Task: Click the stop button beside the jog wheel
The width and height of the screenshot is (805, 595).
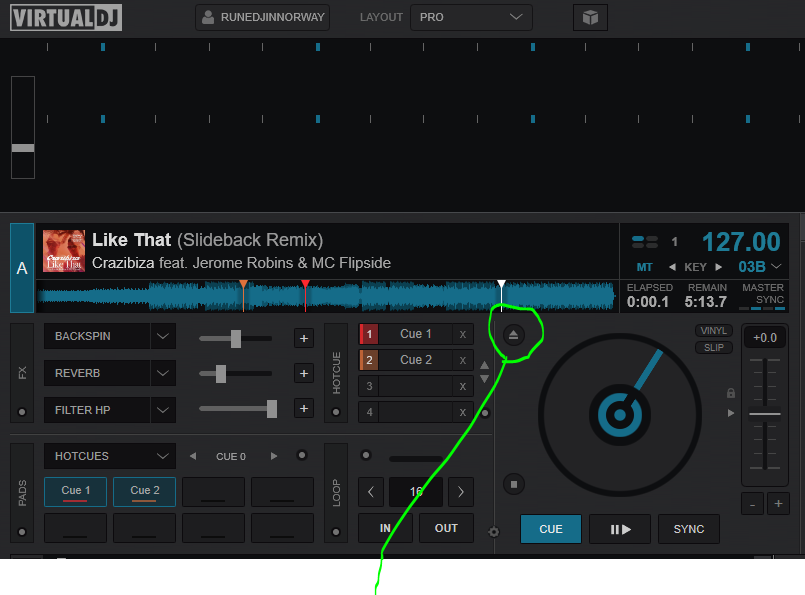Action: (x=514, y=484)
